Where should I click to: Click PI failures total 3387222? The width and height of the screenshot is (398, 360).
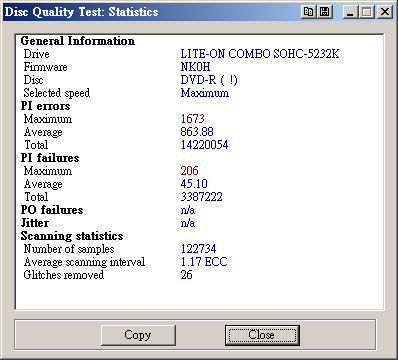click(201, 197)
